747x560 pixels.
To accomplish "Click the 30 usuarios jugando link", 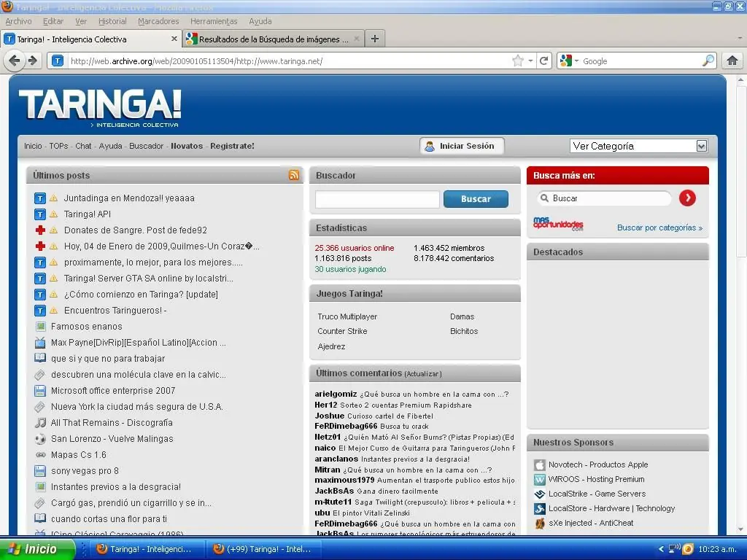I will pos(350,270).
